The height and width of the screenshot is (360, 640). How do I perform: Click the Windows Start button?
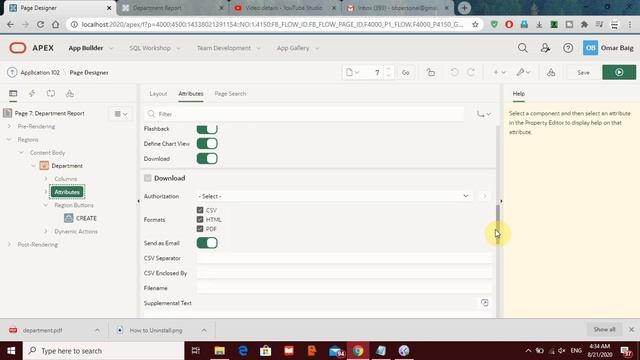[11, 351]
